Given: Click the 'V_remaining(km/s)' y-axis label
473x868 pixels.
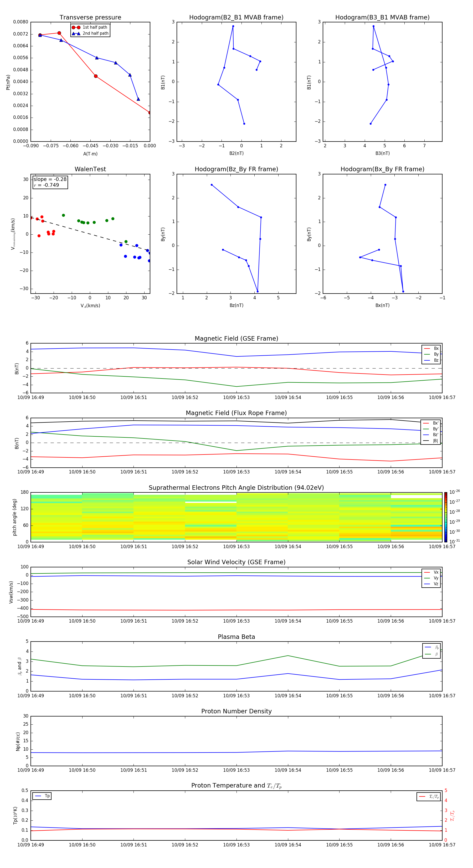Looking at the screenshot, I should [x=13, y=234].
